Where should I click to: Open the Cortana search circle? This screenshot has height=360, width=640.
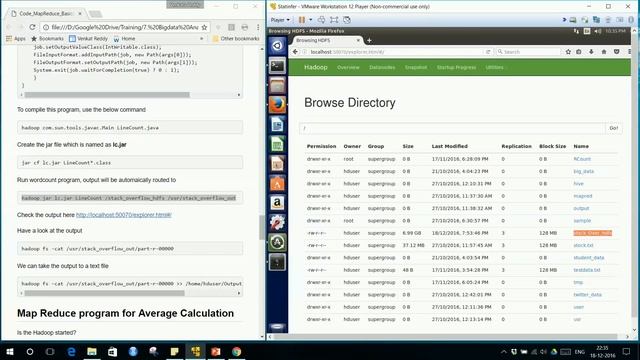pos(30,351)
